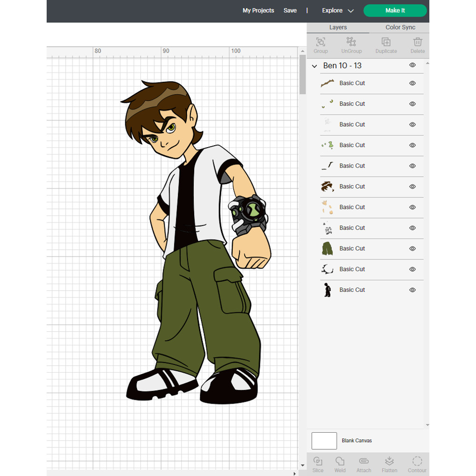This screenshot has height=476, width=476.
Task: Click the UnGroup icon
Action: pos(351,44)
